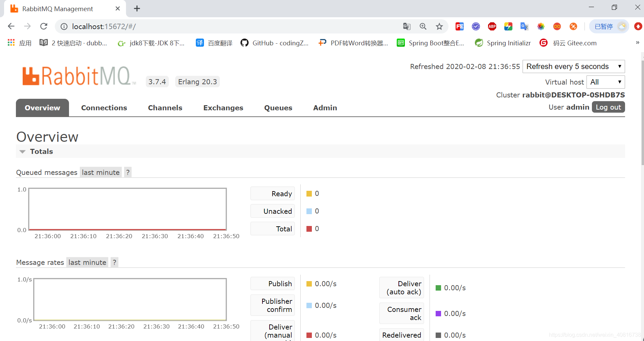644x341 pixels.
Task: Open the GitHub codingZ bookmark
Action: click(x=275, y=43)
